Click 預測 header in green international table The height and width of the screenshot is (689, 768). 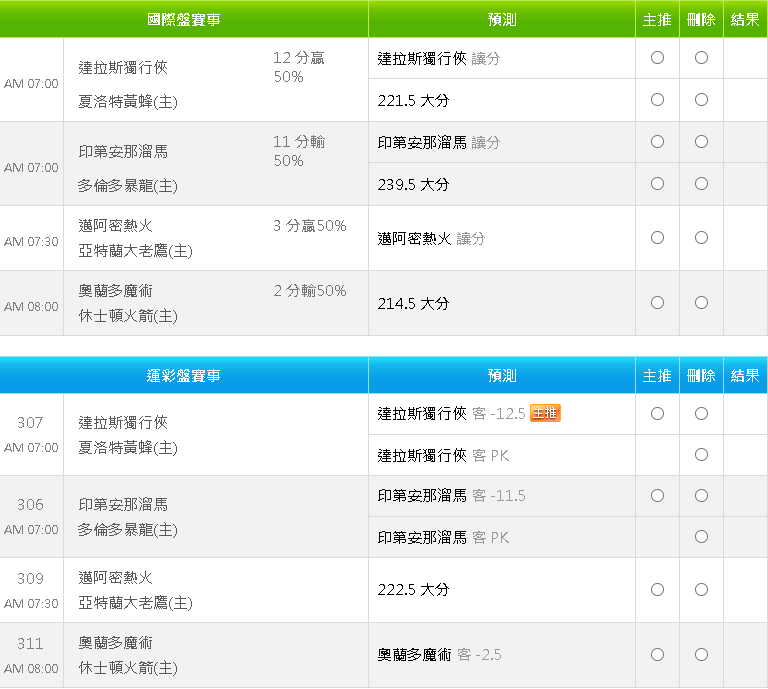502,20
